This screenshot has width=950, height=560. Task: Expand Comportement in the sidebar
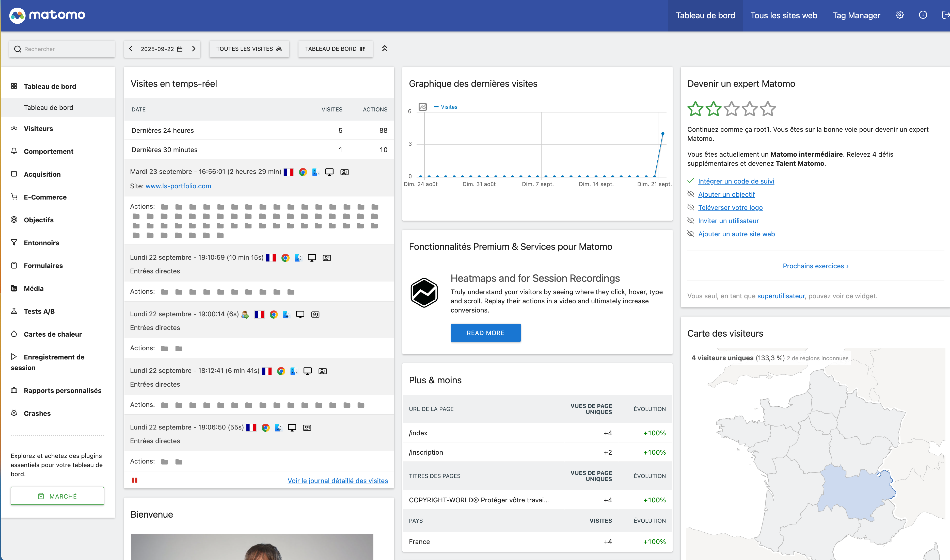point(49,151)
